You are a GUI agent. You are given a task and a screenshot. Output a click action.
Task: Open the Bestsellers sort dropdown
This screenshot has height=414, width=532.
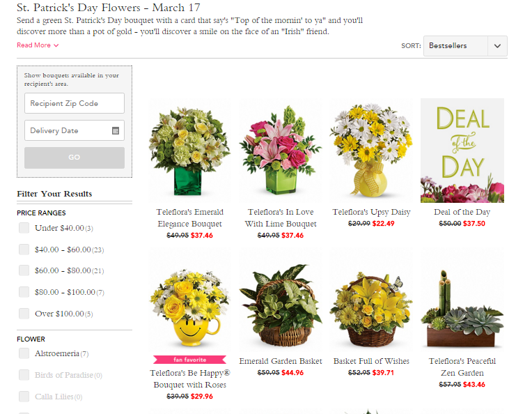coord(465,46)
